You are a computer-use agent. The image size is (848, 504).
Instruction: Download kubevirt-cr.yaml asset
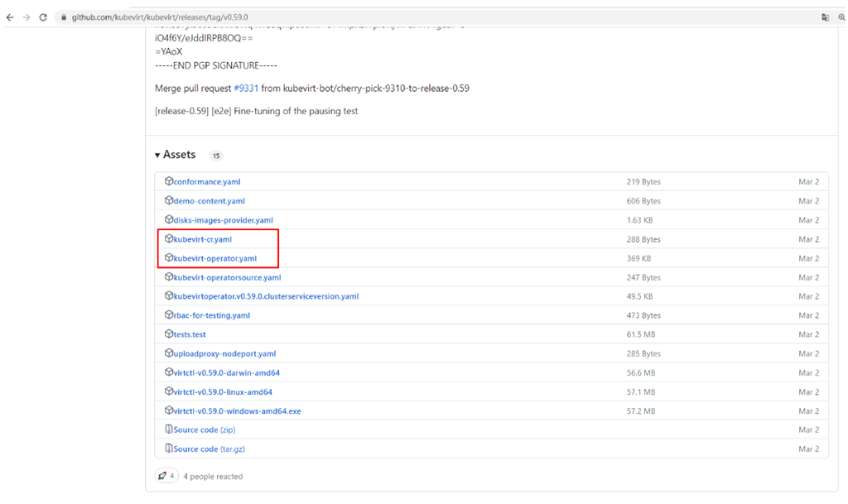(203, 239)
